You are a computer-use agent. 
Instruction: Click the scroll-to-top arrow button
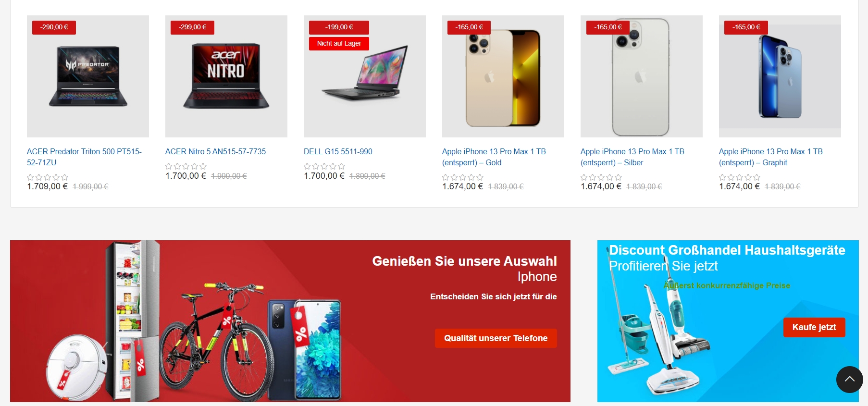(x=849, y=380)
